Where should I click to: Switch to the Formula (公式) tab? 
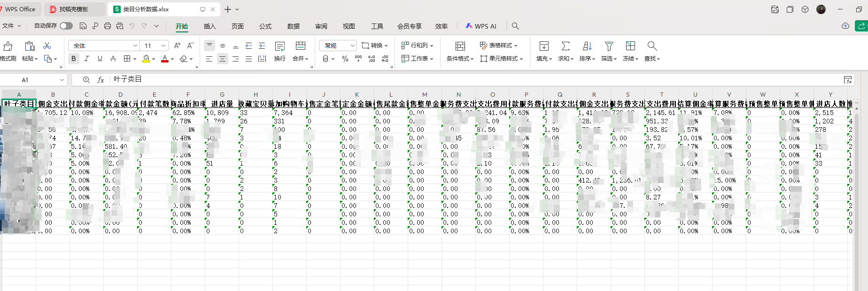[265, 26]
